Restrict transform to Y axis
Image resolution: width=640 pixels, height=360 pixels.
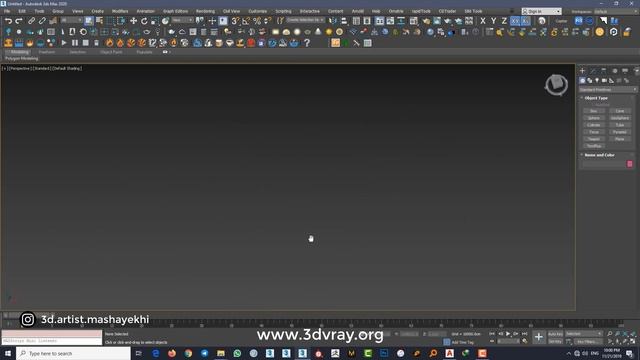point(493,21)
